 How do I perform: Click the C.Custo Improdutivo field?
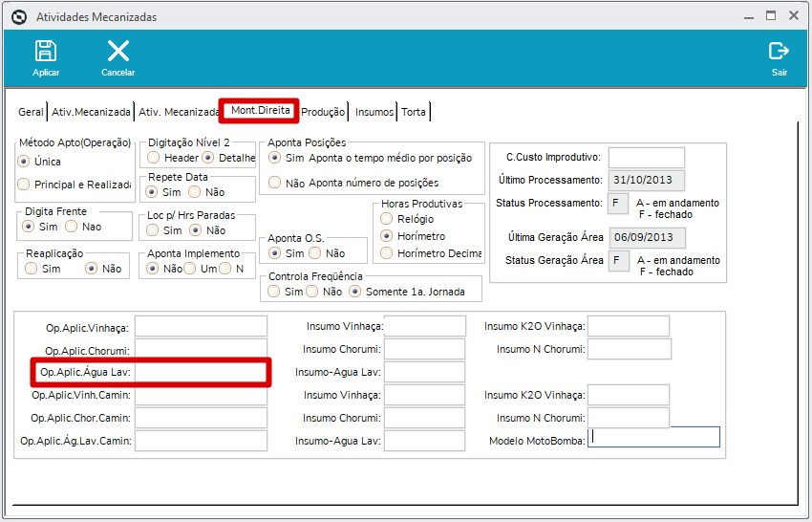(647, 158)
